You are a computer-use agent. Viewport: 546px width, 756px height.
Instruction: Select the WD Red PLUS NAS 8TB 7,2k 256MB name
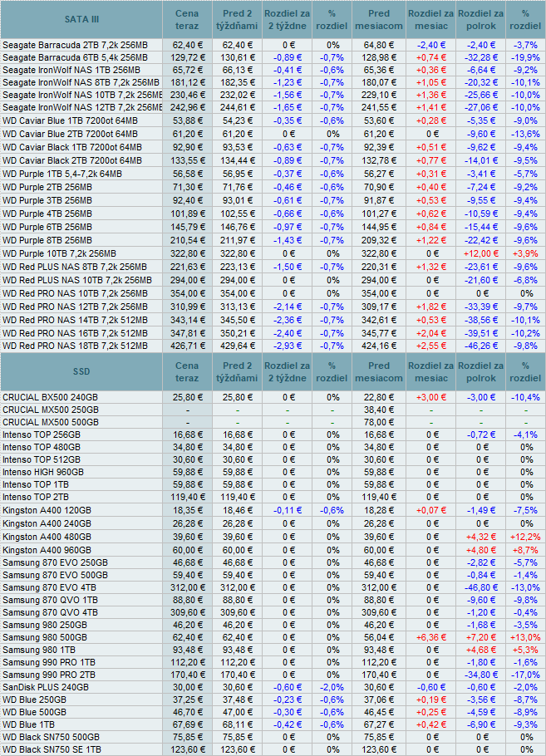coord(75,267)
